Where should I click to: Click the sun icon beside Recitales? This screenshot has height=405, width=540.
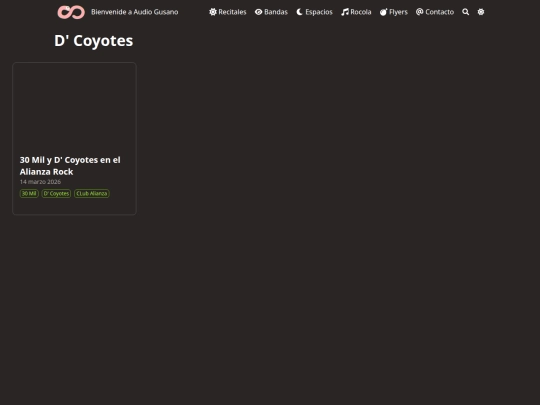click(213, 12)
